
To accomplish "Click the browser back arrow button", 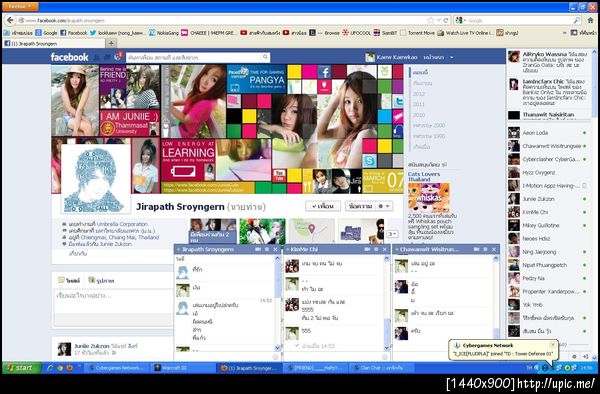I will [x=10, y=20].
